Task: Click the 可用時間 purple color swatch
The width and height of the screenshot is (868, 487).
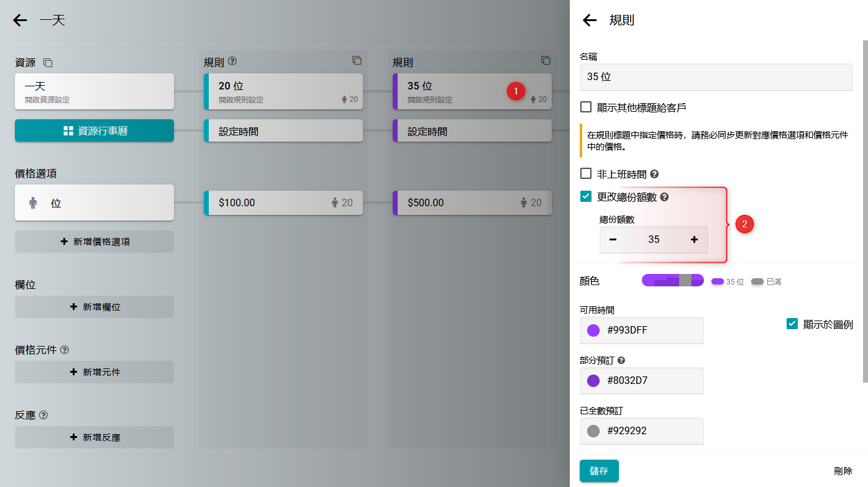Action: [593, 330]
